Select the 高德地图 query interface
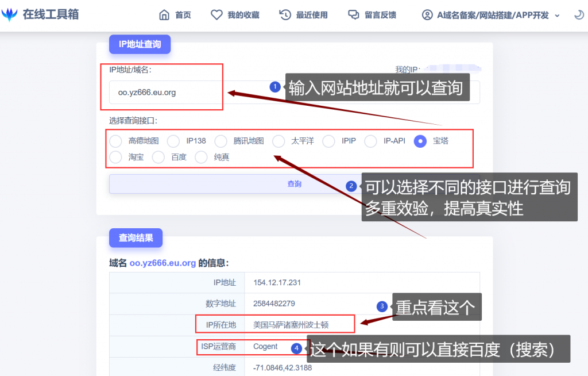This screenshot has width=588, height=376. tap(115, 141)
